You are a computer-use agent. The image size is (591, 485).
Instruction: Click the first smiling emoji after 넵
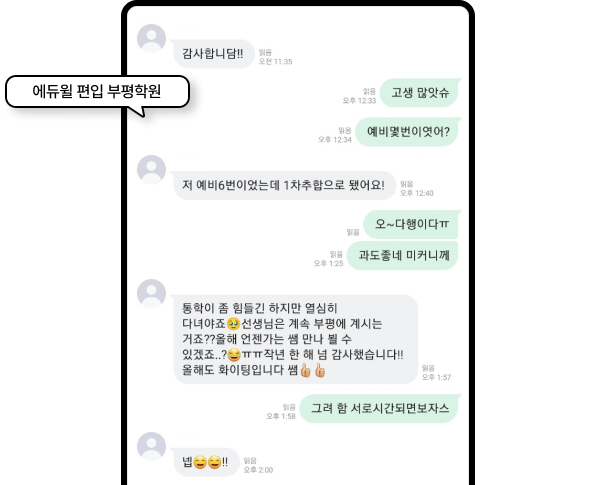click(x=200, y=462)
